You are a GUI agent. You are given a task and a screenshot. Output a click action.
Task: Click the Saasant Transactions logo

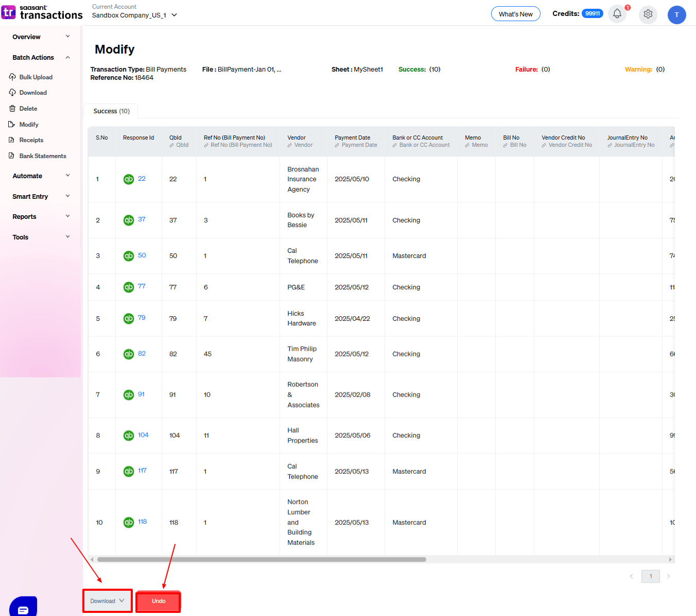tap(42, 12)
